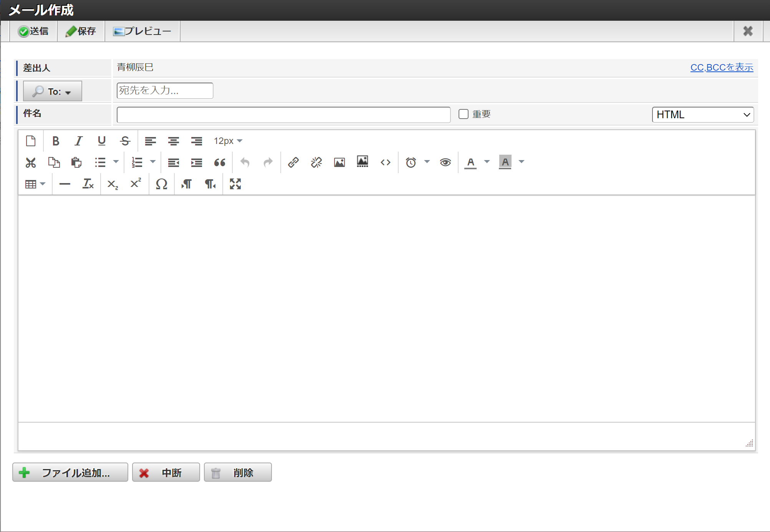Toggle the preview eye icon
Screen dimensions: 770x532
445,162
